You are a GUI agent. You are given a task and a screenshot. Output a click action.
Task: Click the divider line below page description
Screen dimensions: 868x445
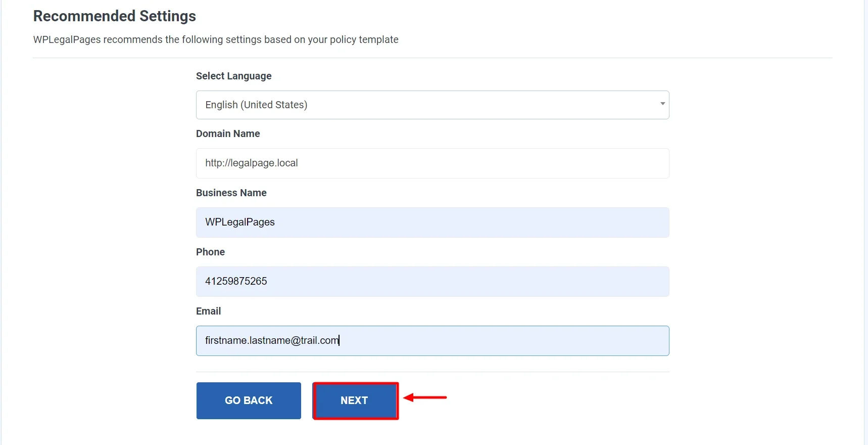432,58
